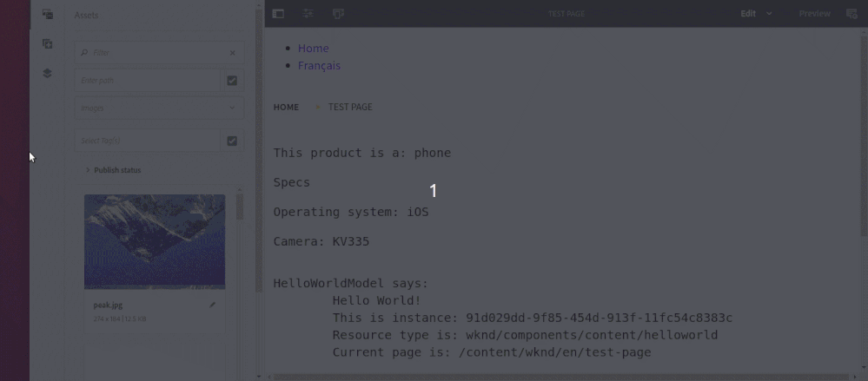This screenshot has width=868, height=381.
Task: Open the Assets tab in side rail
Action: click(x=48, y=15)
